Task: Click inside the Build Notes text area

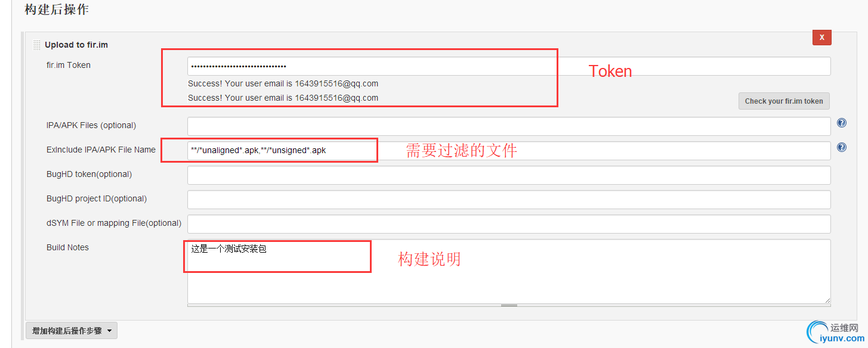Action: (509, 271)
